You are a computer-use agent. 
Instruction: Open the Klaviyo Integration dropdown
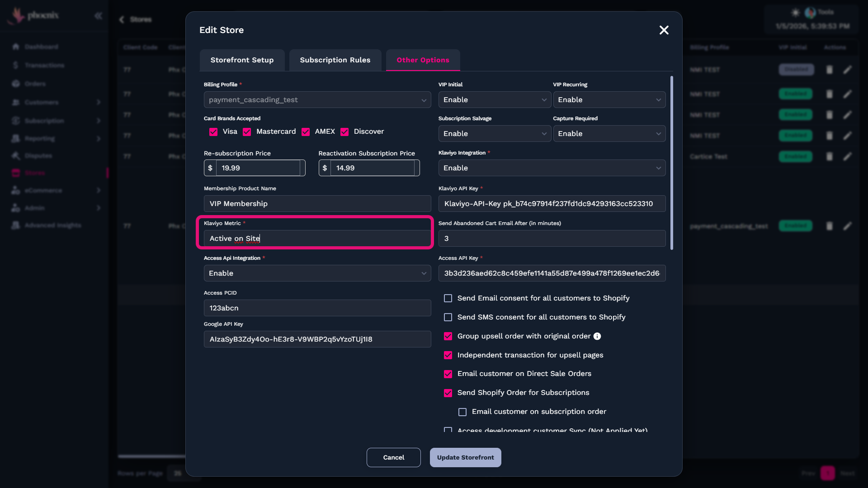552,168
